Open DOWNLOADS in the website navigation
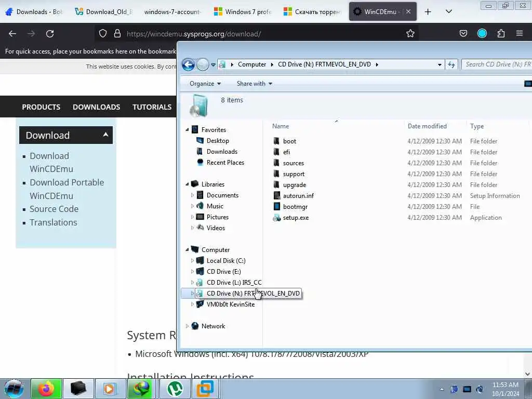The image size is (532, 399). coord(96,107)
